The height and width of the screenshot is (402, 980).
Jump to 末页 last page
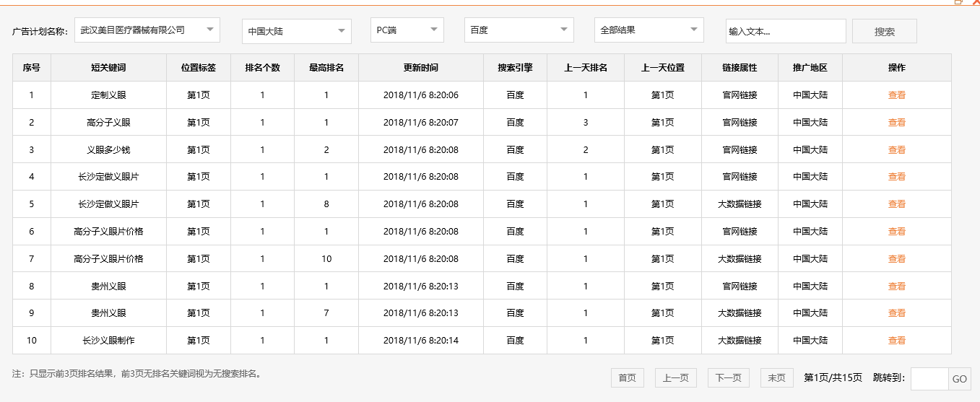pos(776,377)
